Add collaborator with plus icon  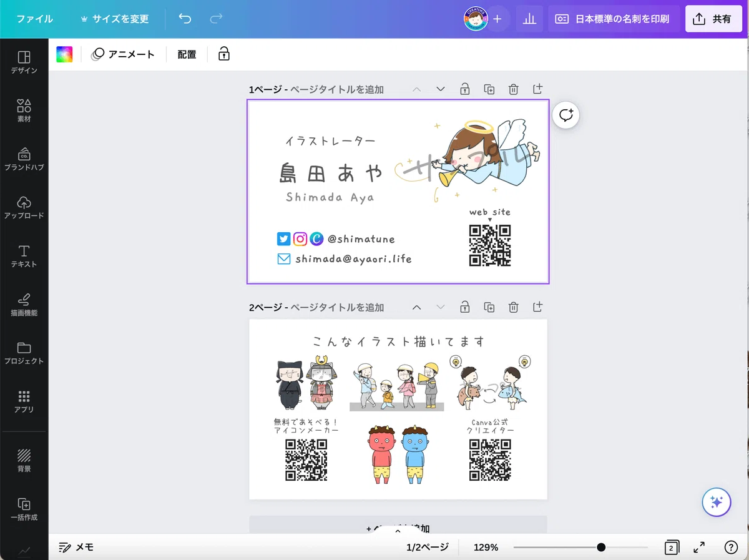coord(497,19)
